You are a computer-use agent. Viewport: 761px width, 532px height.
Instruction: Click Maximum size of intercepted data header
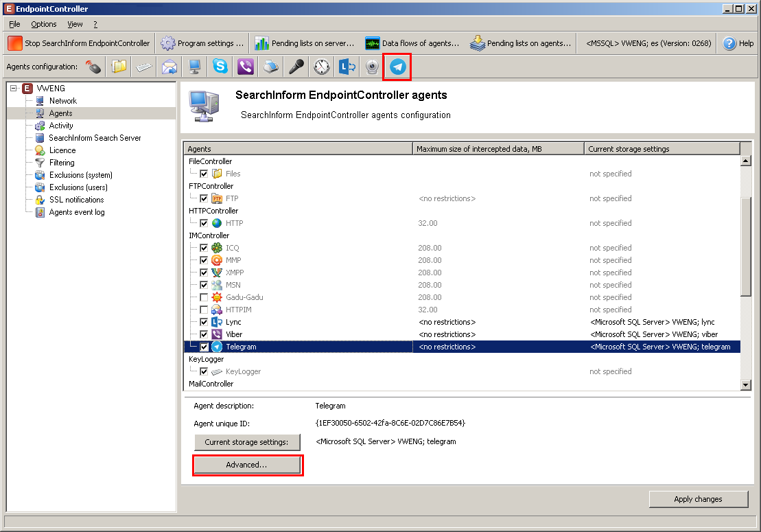(x=498, y=148)
